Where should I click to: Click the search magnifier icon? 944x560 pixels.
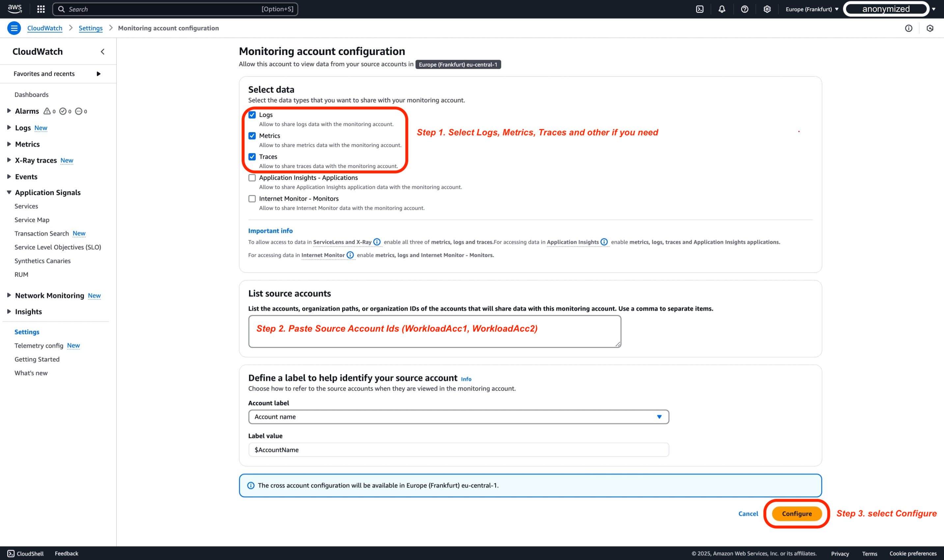[61, 9]
